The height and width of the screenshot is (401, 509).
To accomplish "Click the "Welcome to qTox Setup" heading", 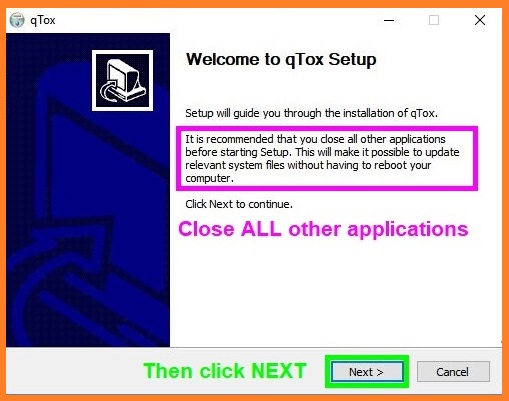I will [x=281, y=60].
